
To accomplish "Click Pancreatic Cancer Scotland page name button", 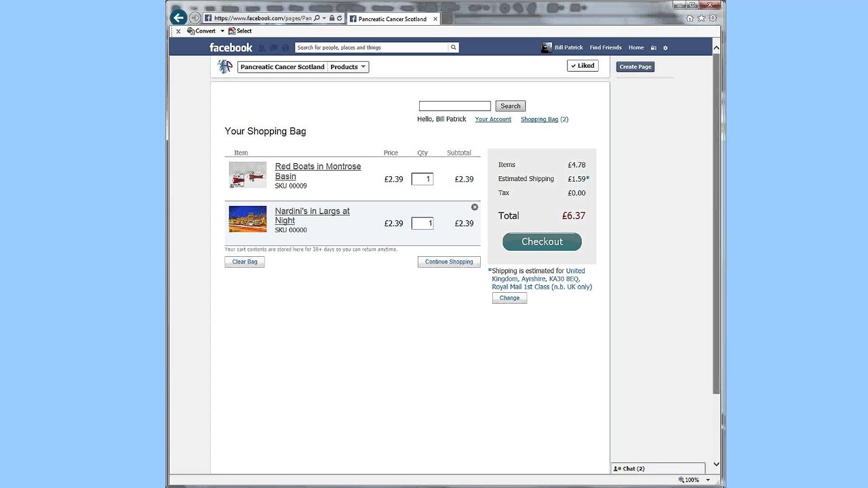I will (282, 67).
